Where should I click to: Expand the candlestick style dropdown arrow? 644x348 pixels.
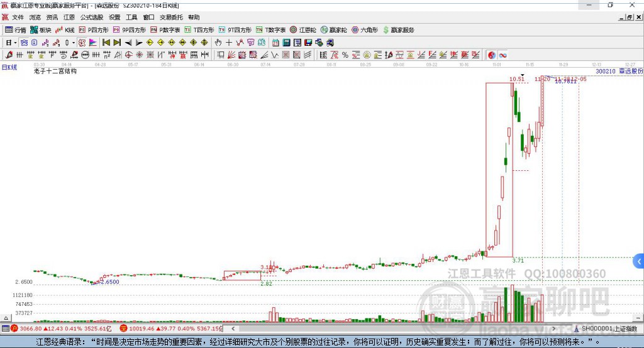[74, 43]
